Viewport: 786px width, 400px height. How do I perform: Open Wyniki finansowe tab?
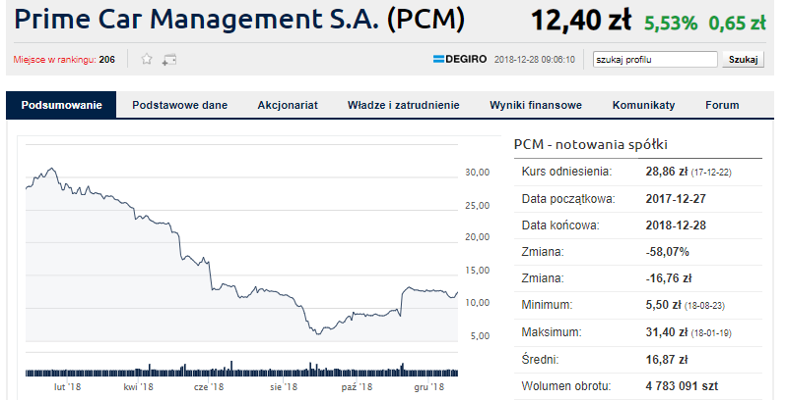pyautogui.click(x=535, y=105)
